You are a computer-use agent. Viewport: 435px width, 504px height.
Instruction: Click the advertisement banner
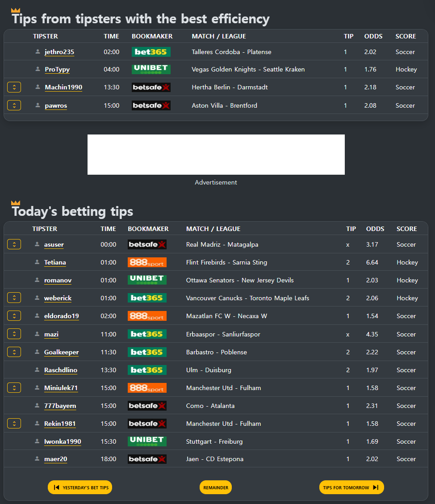tap(216, 155)
